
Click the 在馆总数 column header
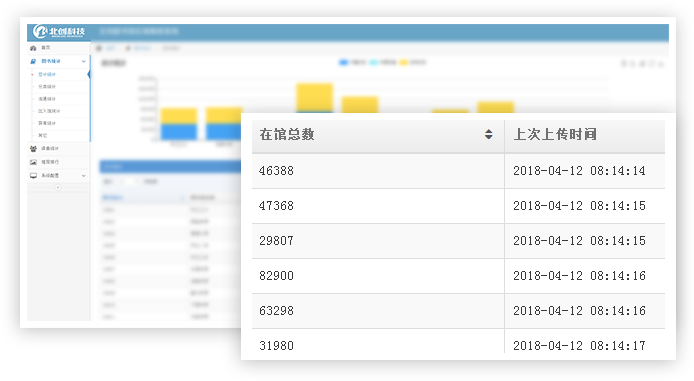pyautogui.click(x=378, y=135)
